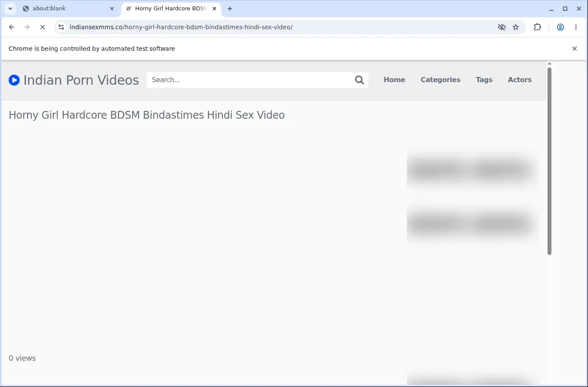The height and width of the screenshot is (387, 588).
Task: Click the page vertical scrollbar thumb
Action: pos(549,161)
